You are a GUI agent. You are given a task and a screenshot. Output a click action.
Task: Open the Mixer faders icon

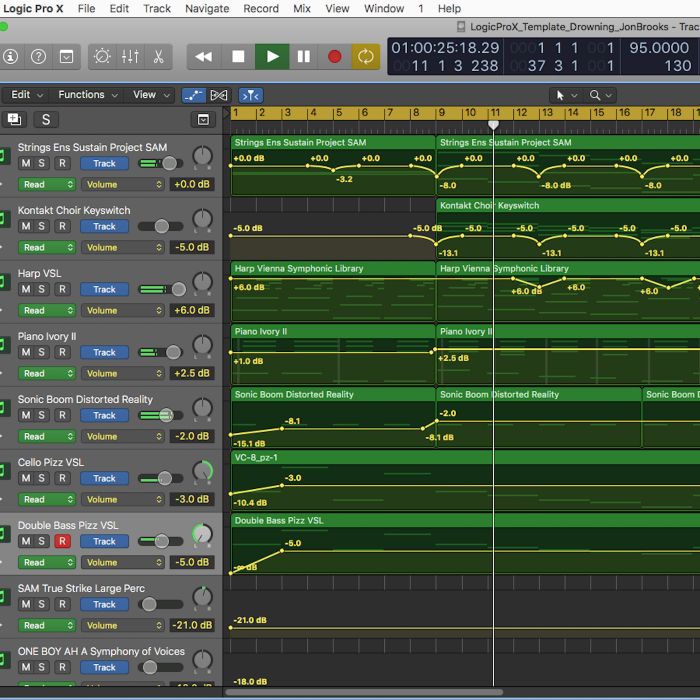tap(130, 57)
